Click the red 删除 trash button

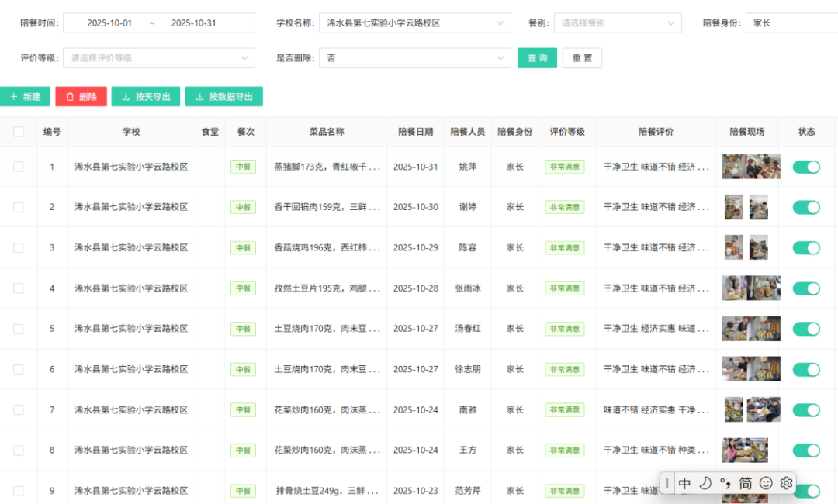[81, 97]
